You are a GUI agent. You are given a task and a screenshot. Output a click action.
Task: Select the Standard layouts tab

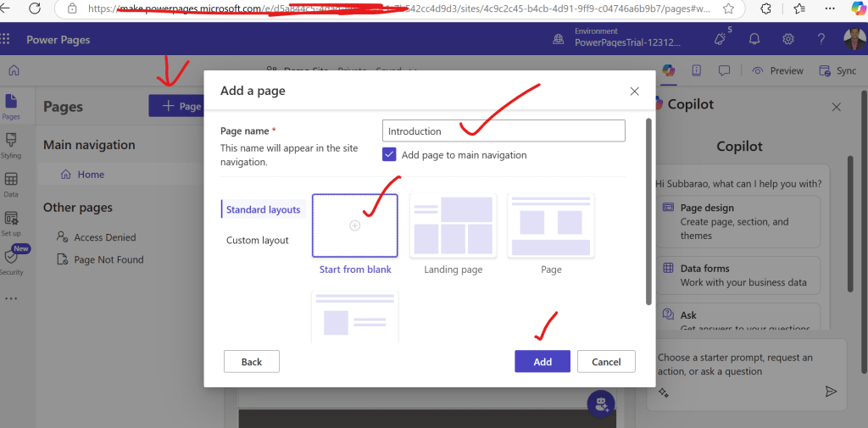tap(263, 209)
